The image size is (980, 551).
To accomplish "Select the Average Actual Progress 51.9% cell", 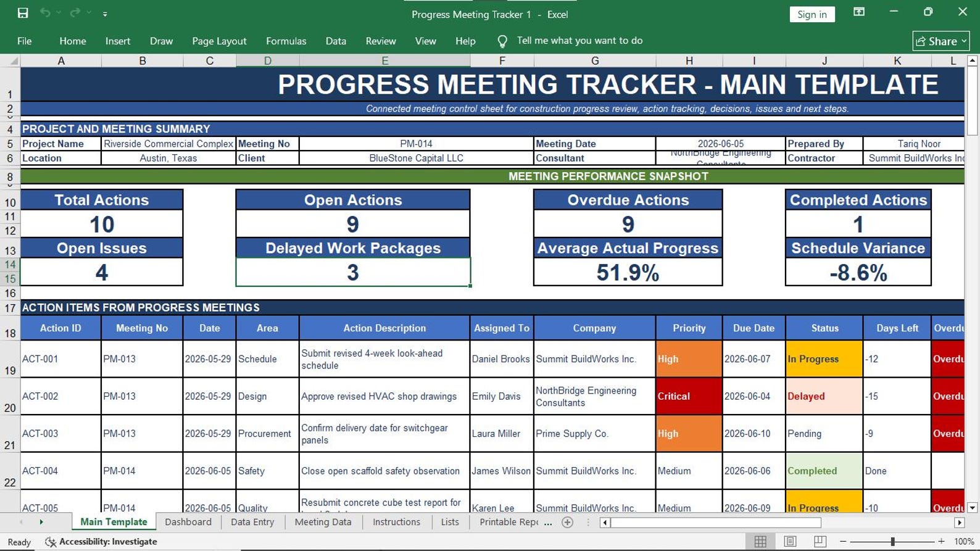I will click(x=628, y=272).
